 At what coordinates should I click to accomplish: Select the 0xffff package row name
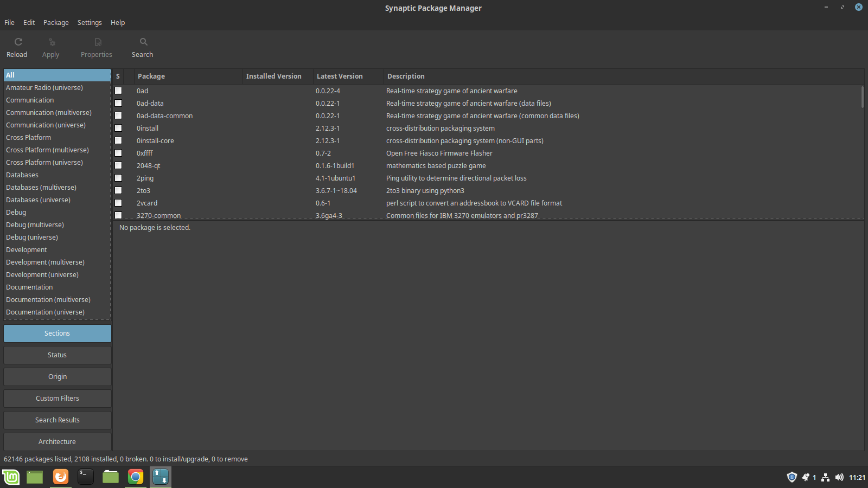[144, 153]
